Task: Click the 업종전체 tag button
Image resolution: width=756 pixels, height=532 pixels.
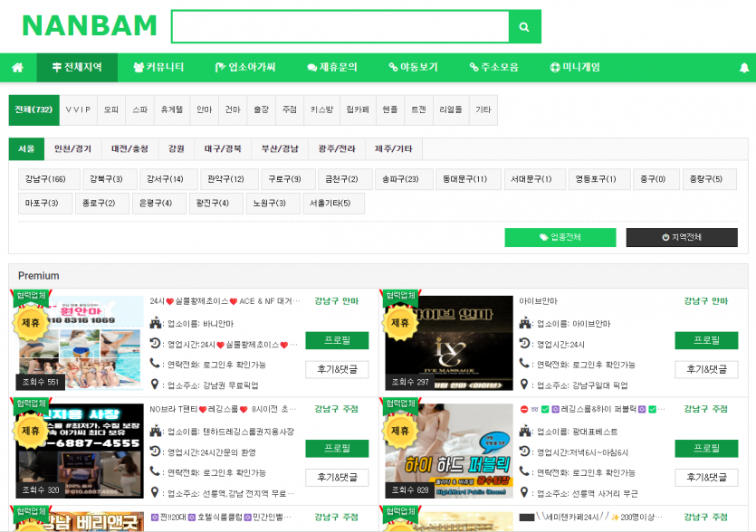Action: tap(560, 237)
